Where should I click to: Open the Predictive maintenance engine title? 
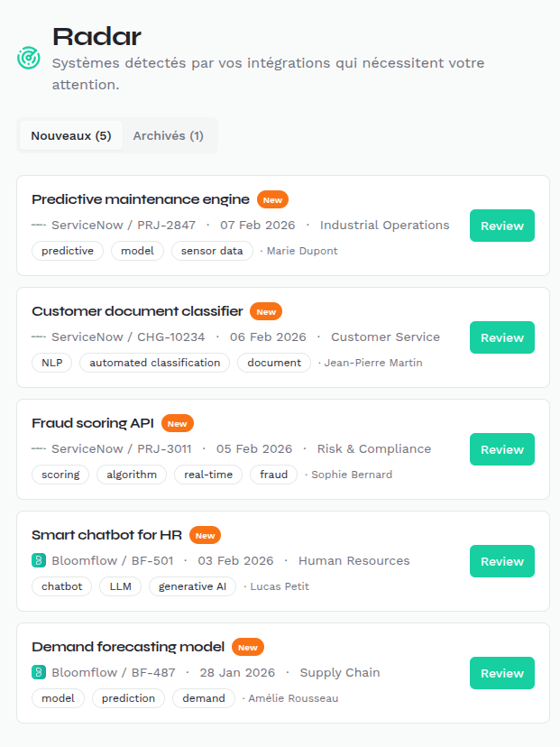click(x=140, y=199)
